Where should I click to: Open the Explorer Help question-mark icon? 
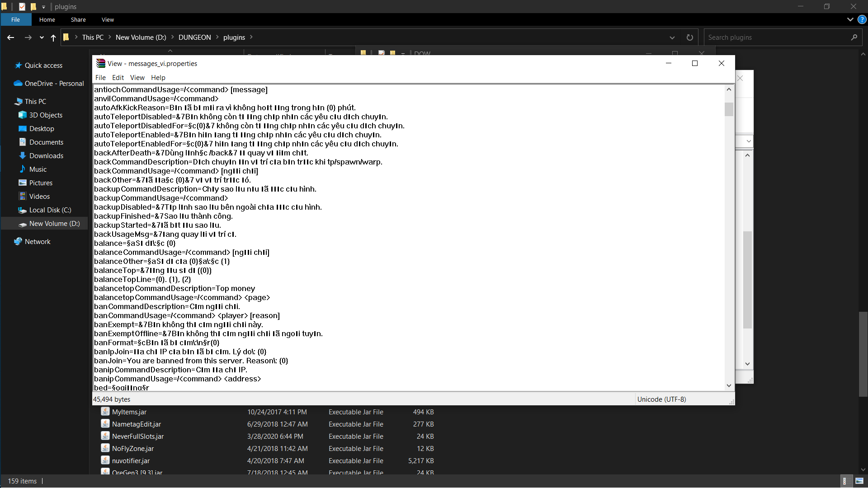pos(862,19)
